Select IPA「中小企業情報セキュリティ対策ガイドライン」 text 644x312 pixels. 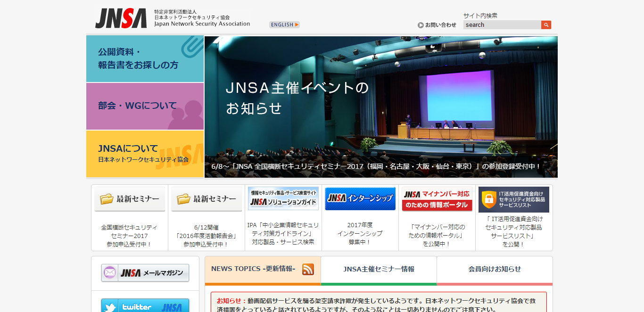283,233
